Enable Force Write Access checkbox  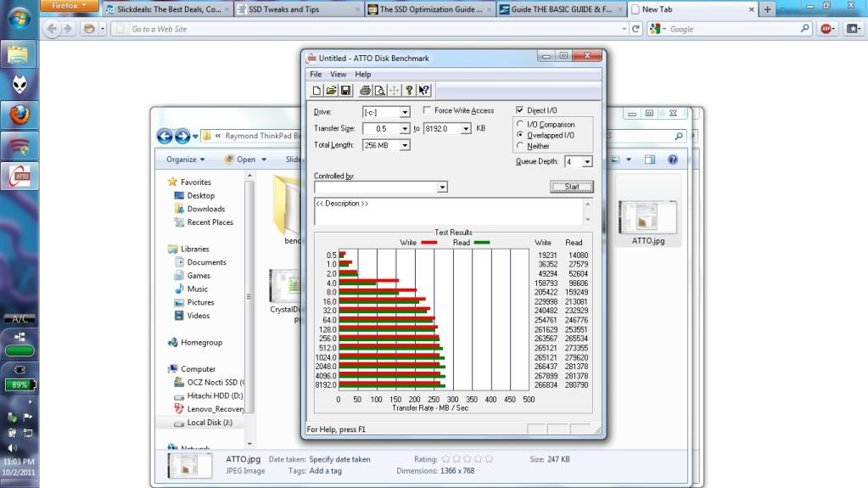tap(427, 110)
